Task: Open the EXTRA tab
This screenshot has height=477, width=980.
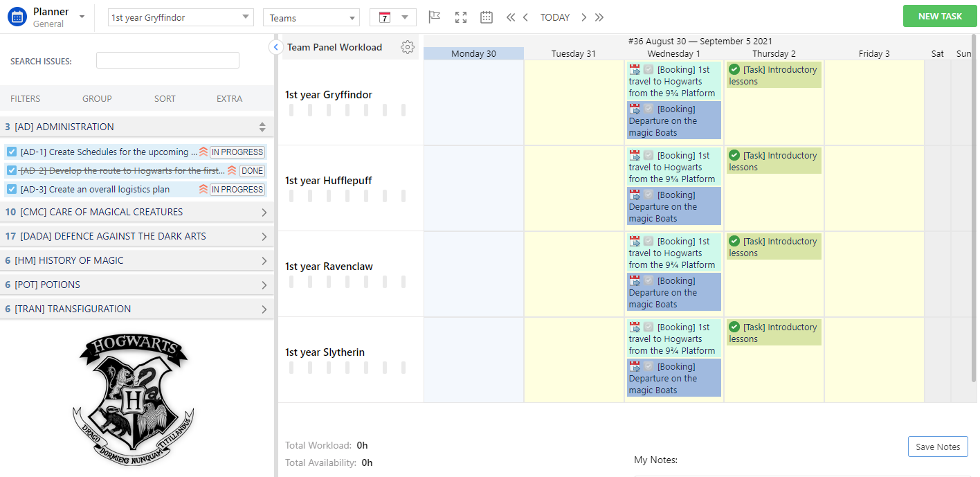Action: 229,98
